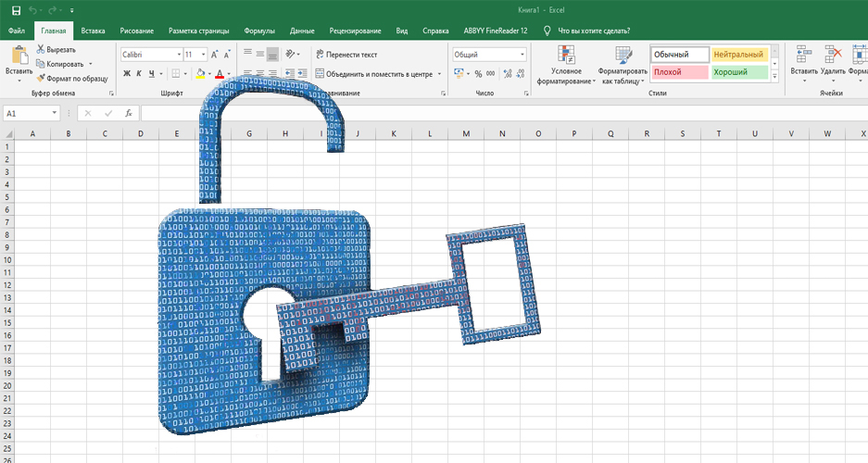Toggle bottom vertical alignment
868x463 pixels.
click(272, 54)
